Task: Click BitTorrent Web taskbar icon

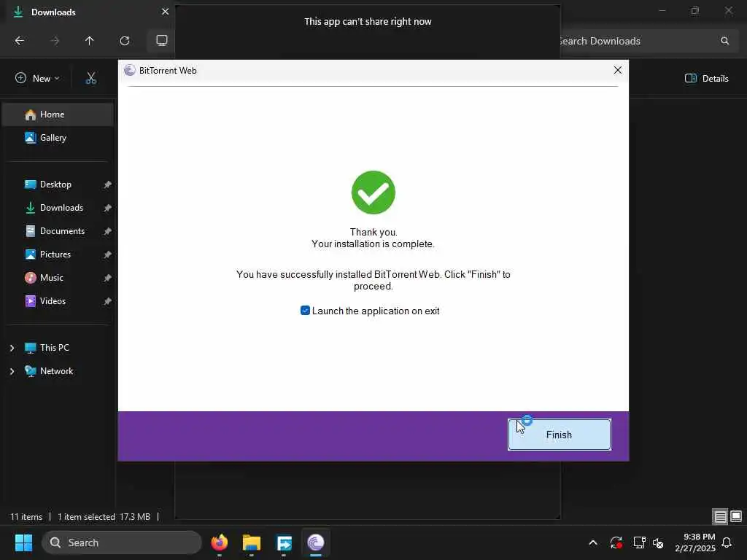Action: 316,542
